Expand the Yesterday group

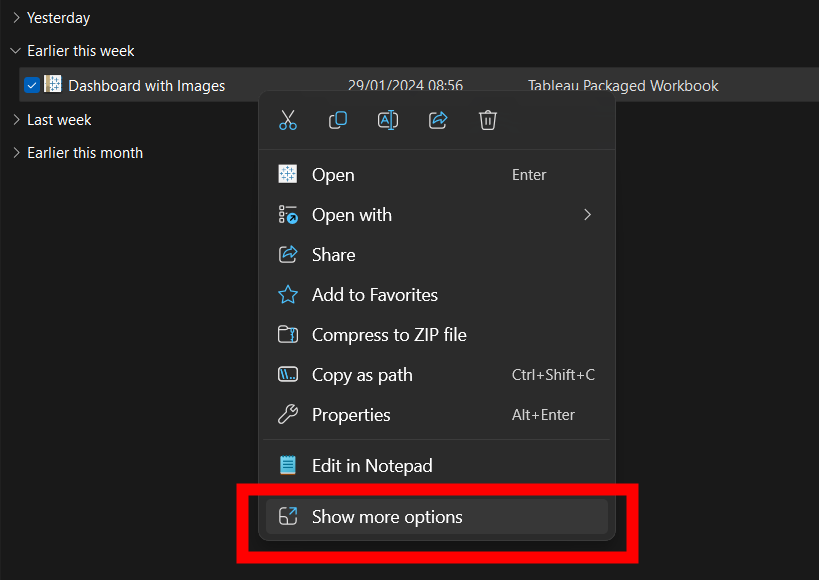(x=16, y=18)
